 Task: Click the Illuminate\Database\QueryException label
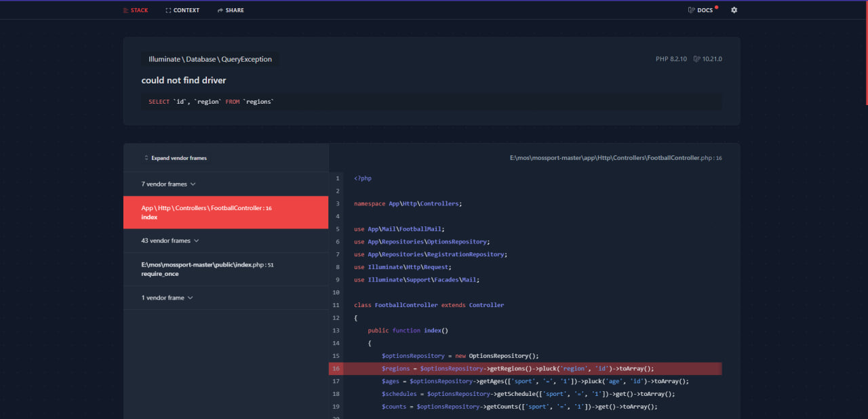pyautogui.click(x=210, y=59)
